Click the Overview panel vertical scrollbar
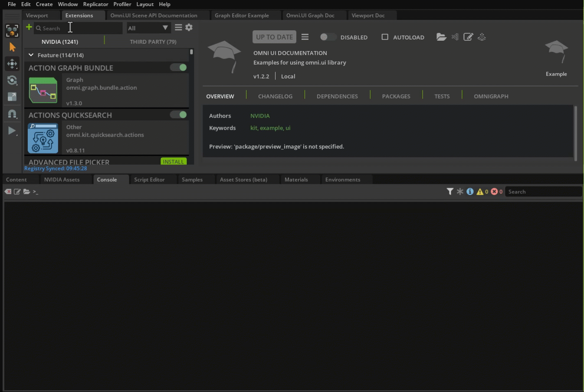This screenshot has width=584, height=392. [x=575, y=133]
